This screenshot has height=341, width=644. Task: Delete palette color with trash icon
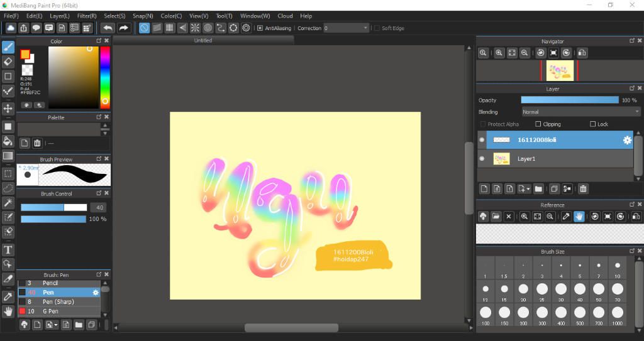tap(37, 143)
